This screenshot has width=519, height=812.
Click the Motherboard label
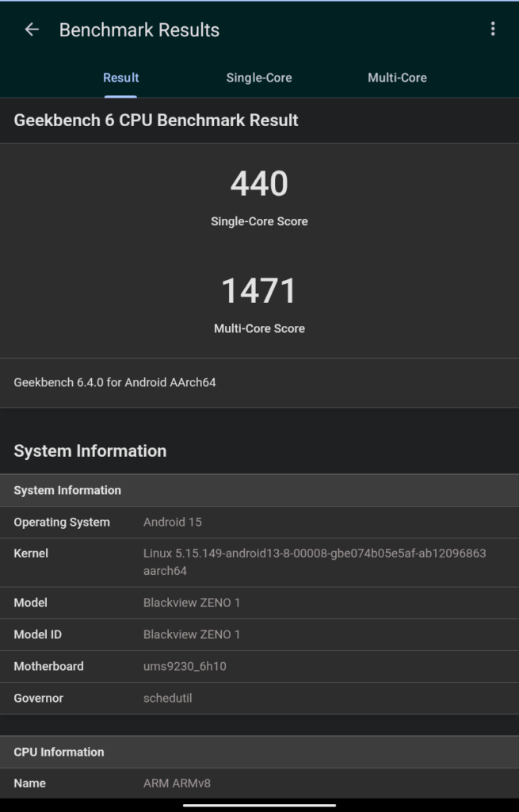tap(48, 666)
